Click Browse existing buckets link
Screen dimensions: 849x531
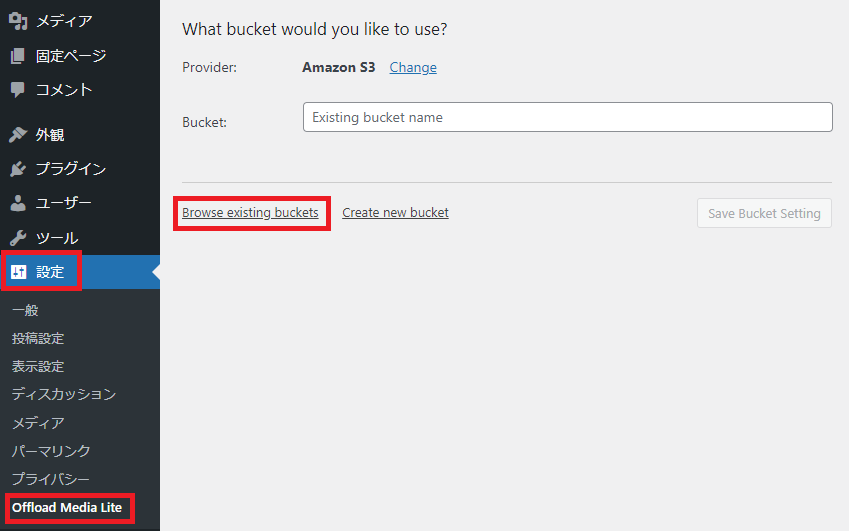pyautogui.click(x=250, y=213)
